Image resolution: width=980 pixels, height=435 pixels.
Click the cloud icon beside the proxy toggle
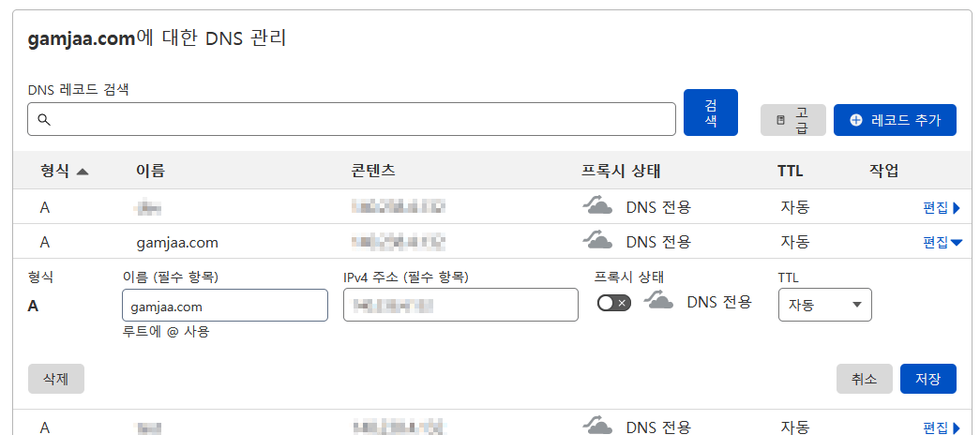click(x=659, y=302)
